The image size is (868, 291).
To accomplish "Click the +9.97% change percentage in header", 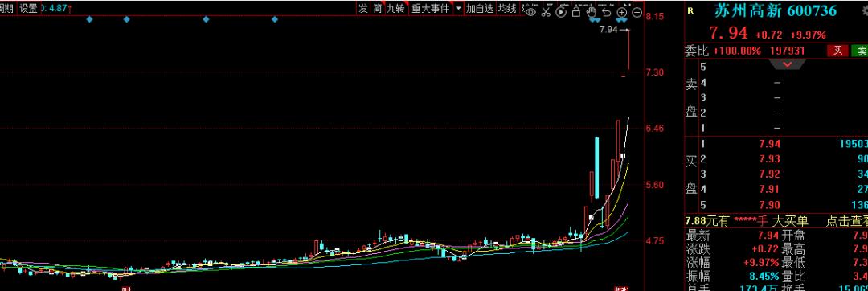I will [x=808, y=35].
